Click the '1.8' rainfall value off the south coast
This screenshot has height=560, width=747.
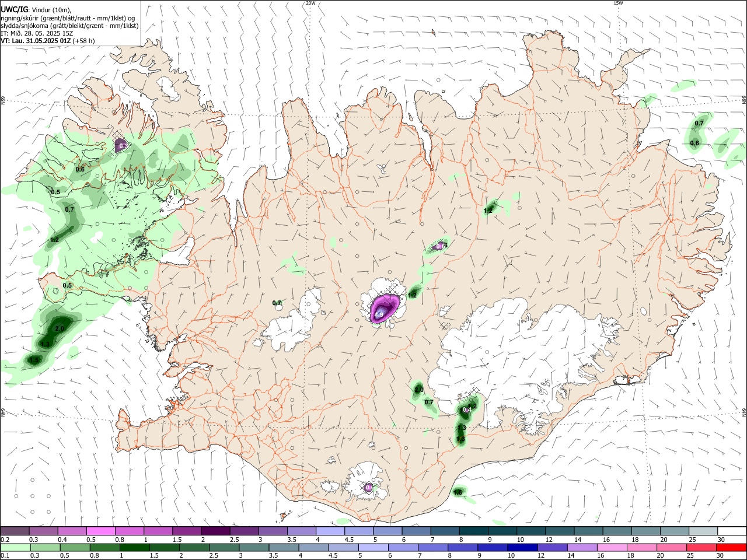pos(458,493)
